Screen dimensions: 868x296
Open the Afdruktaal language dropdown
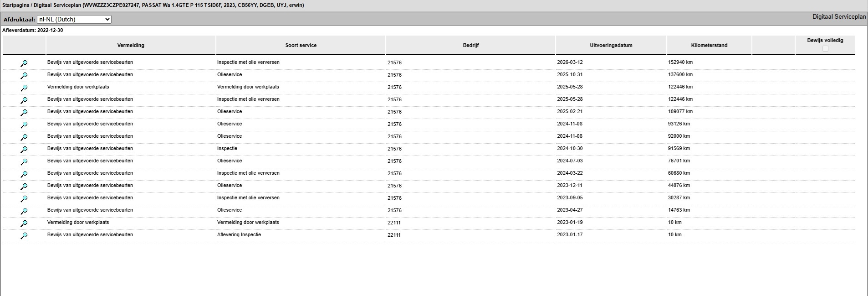[x=74, y=19]
